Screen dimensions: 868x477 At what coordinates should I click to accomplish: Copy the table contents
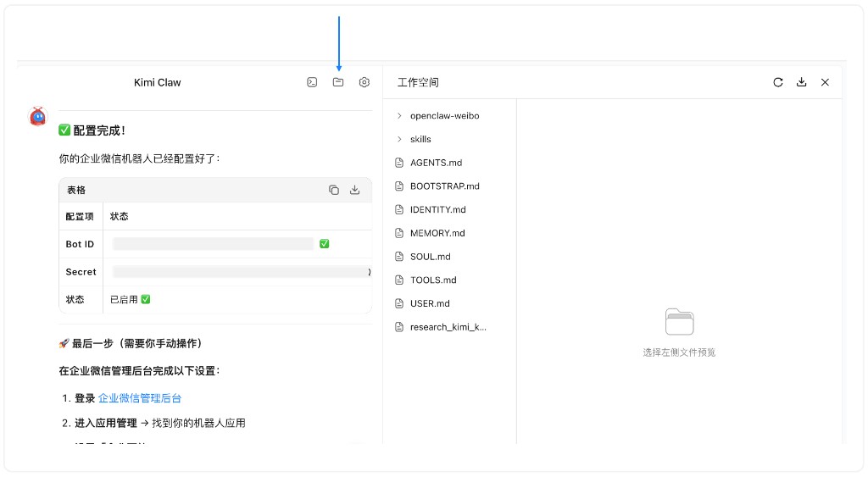[334, 190]
